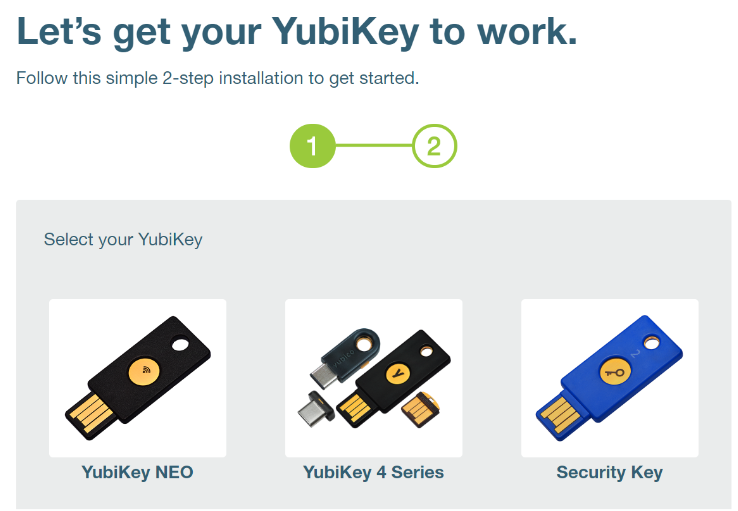Click the gold key-symbol button on blue key
The height and width of the screenshot is (511, 738).
point(615,372)
